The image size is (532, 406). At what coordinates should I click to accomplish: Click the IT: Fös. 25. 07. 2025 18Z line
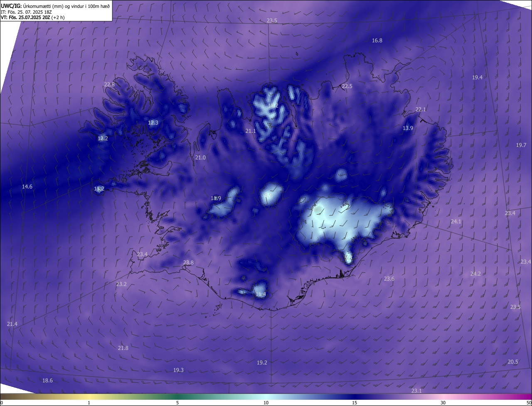tap(26, 12)
